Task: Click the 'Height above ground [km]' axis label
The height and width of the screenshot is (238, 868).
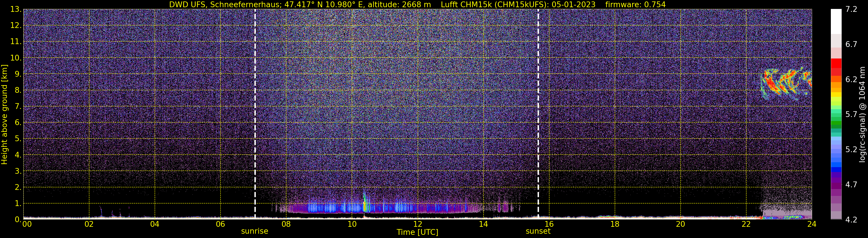Action: click(x=4, y=114)
